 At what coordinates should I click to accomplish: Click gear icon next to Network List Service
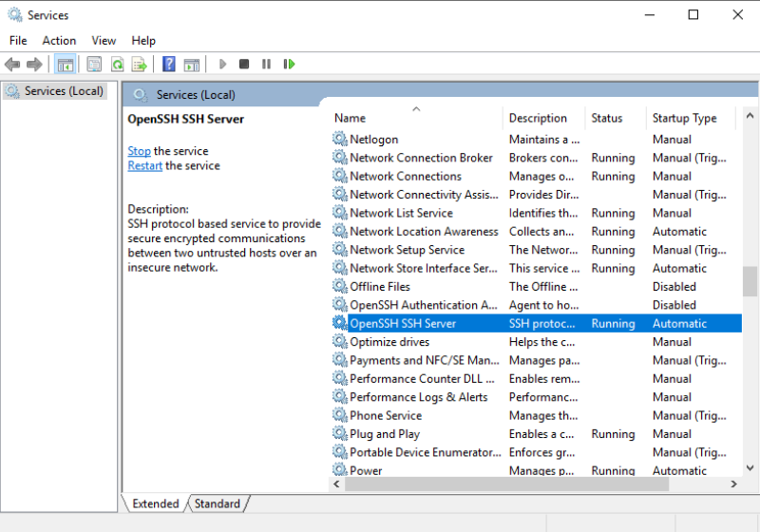pyautogui.click(x=340, y=213)
